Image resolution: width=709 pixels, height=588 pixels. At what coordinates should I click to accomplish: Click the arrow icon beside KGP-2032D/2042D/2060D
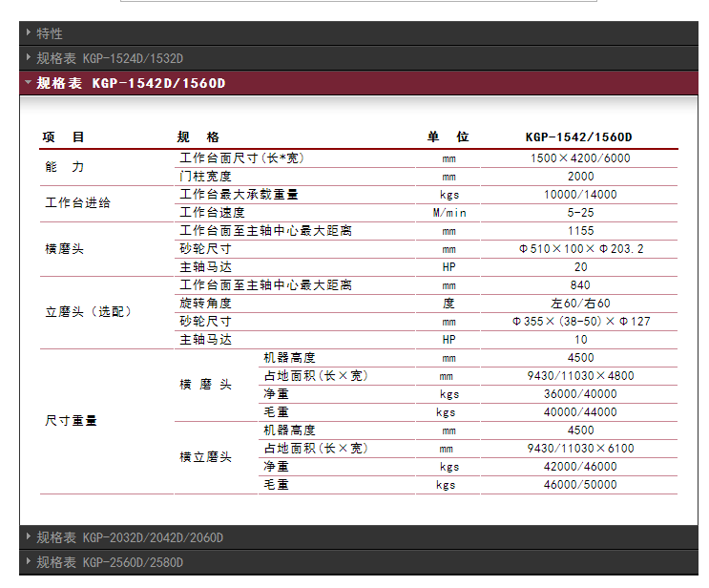[x=29, y=536]
